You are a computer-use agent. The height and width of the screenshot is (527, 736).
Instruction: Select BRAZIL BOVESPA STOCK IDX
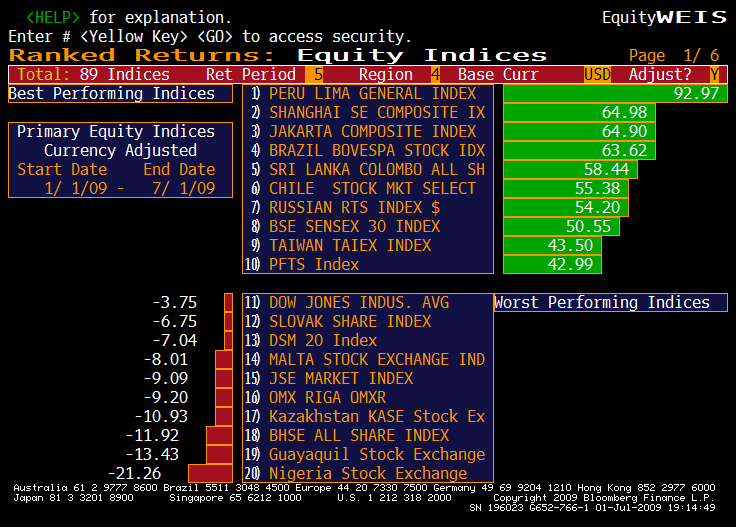click(x=368, y=150)
